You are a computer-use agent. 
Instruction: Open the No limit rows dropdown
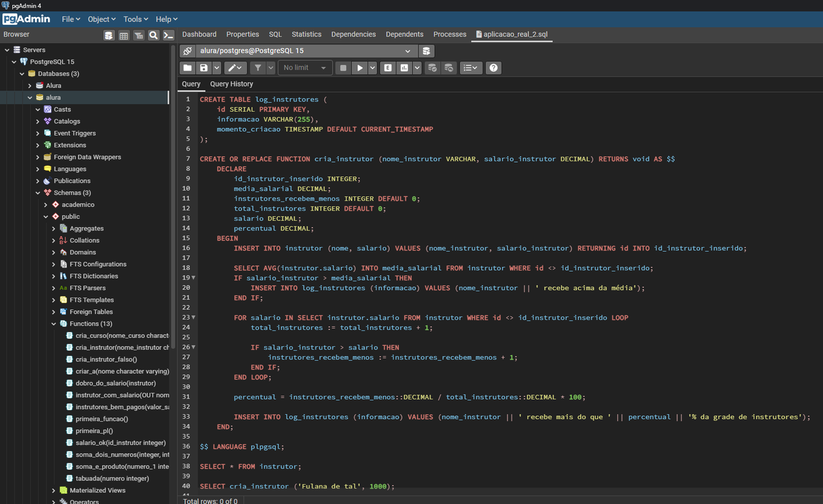point(305,68)
